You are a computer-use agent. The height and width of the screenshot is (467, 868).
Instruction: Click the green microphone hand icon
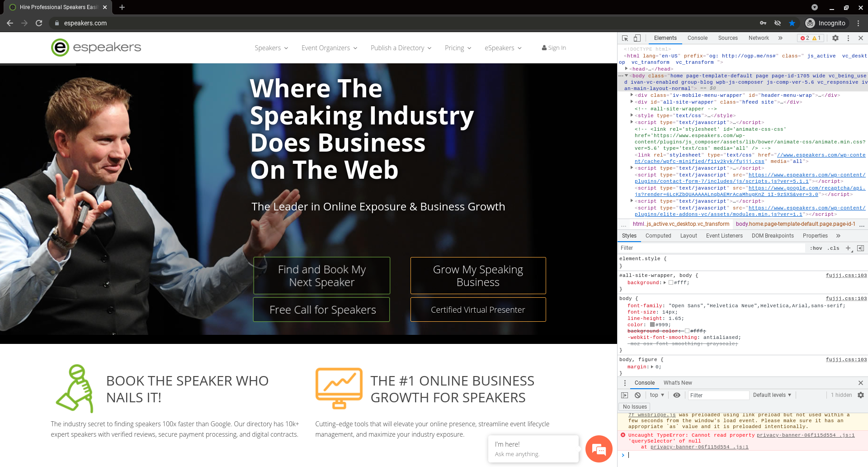pyautogui.click(x=75, y=388)
